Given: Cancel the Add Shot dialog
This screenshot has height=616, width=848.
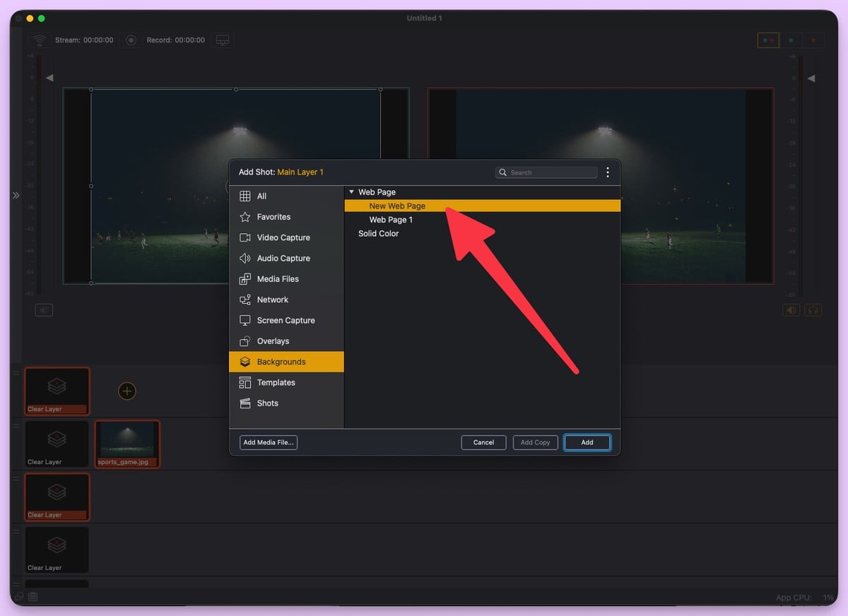Looking at the screenshot, I should point(483,442).
